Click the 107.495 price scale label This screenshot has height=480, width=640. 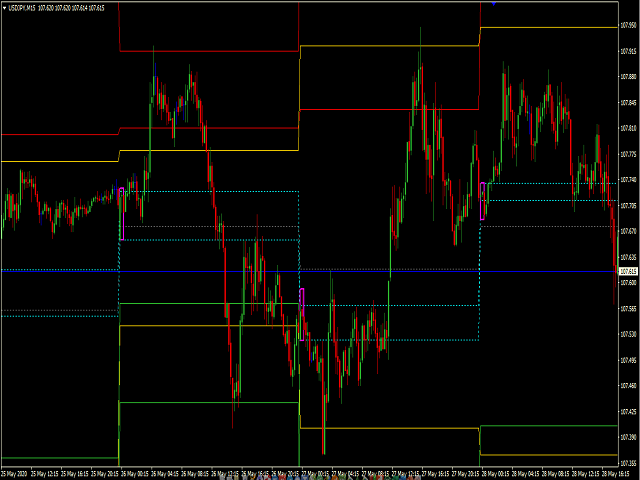point(628,360)
